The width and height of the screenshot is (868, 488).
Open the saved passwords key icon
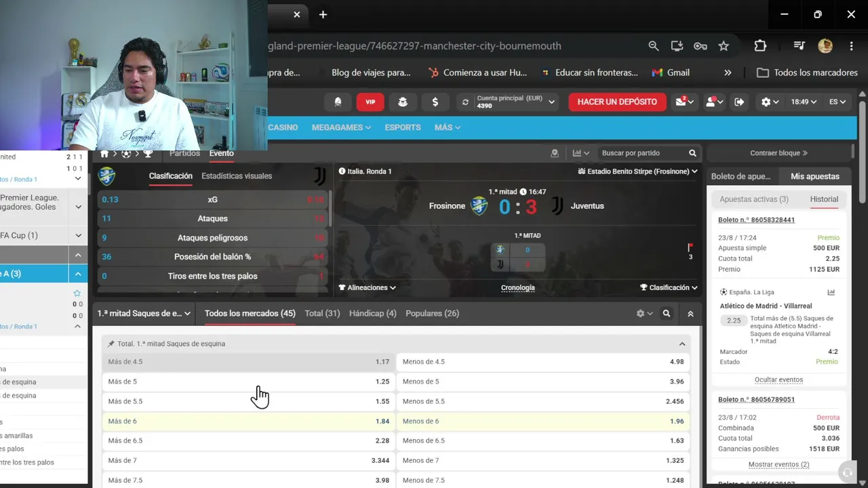pyautogui.click(x=701, y=46)
